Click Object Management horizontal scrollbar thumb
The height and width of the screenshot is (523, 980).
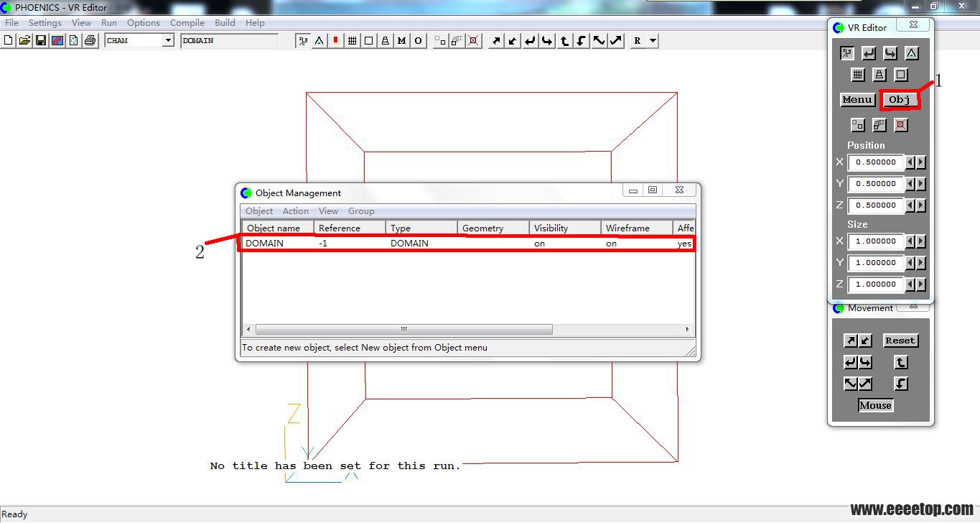[404, 329]
